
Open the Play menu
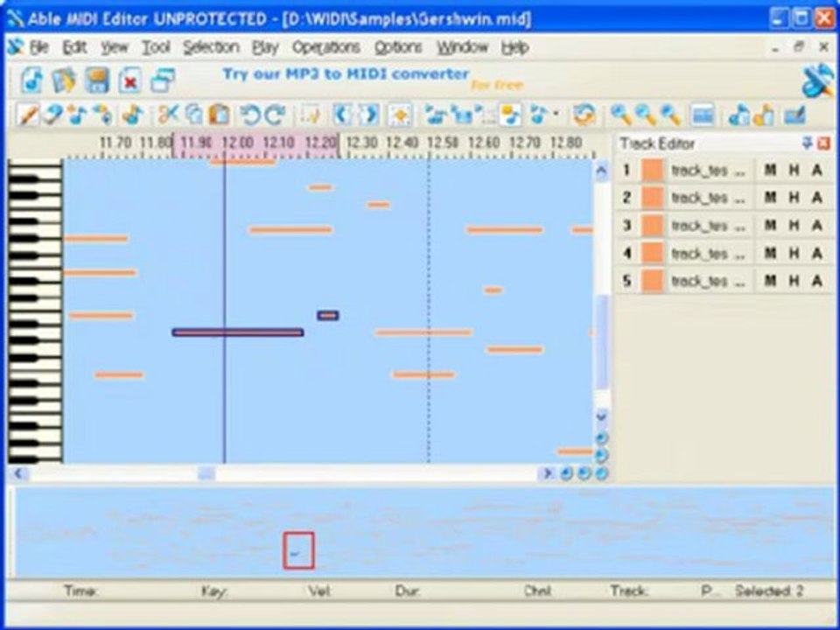coord(266,47)
